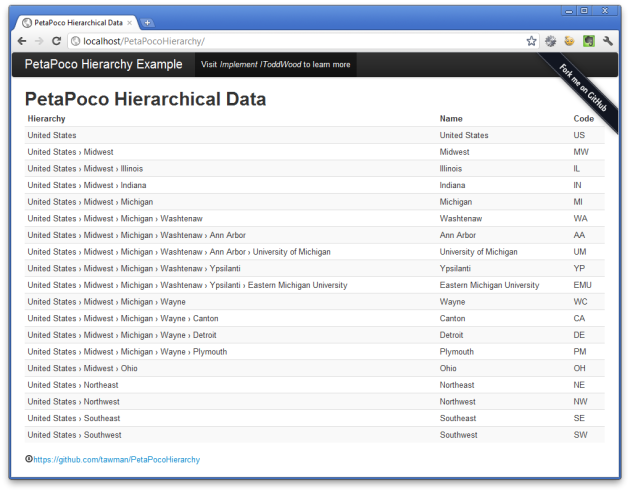Click the Name column header
This screenshot has height=492, width=630.
click(x=451, y=119)
